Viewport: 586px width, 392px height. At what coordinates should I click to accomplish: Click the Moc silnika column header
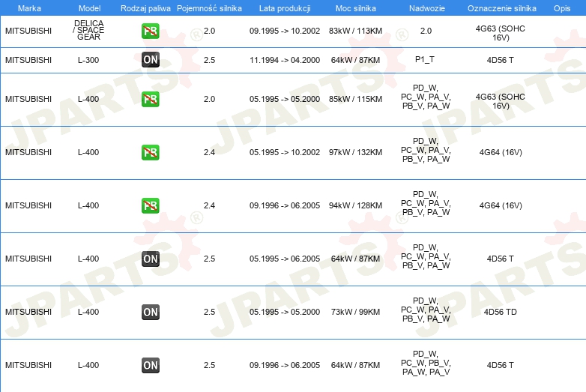pyautogui.click(x=355, y=8)
